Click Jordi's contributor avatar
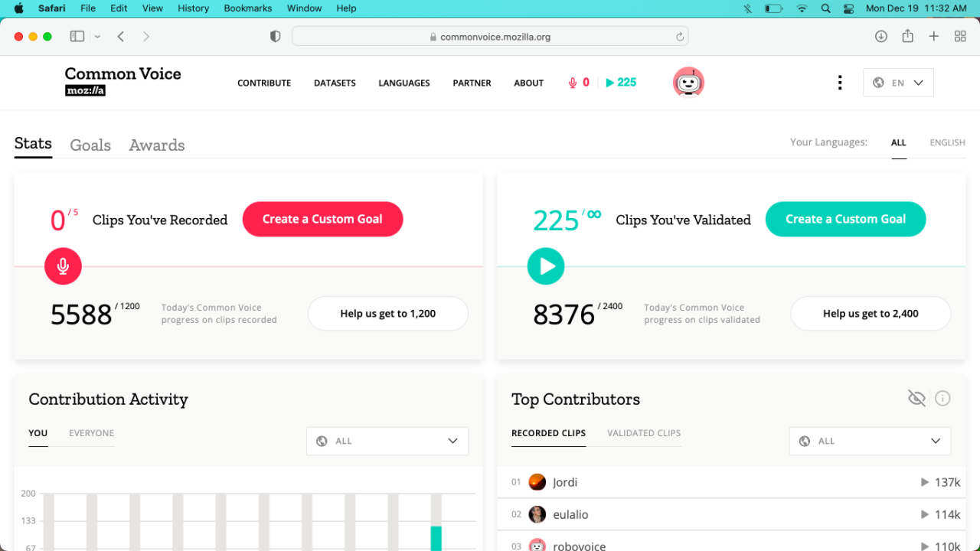Screen dimensions: 980x551 (x=537, y=482)
